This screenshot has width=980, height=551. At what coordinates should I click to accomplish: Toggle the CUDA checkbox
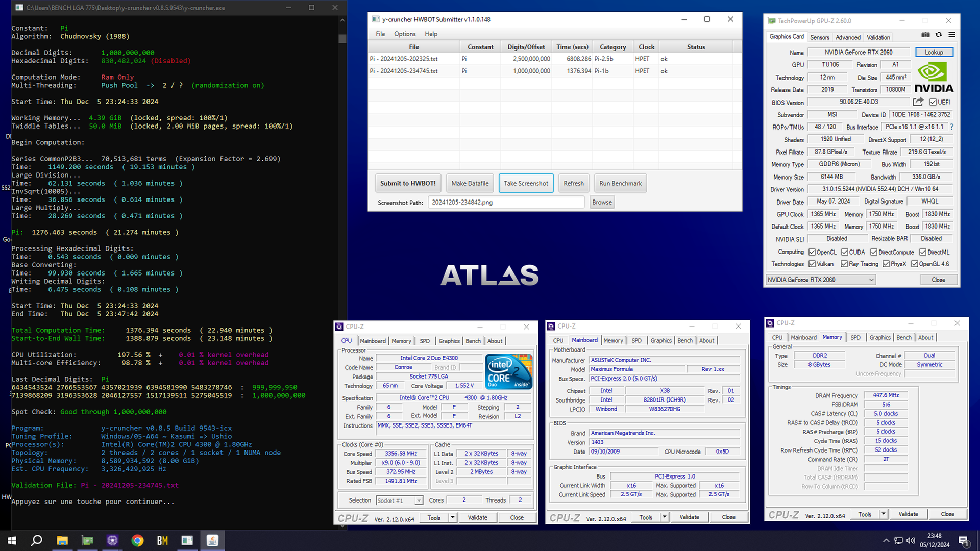[x=845, y=252]
